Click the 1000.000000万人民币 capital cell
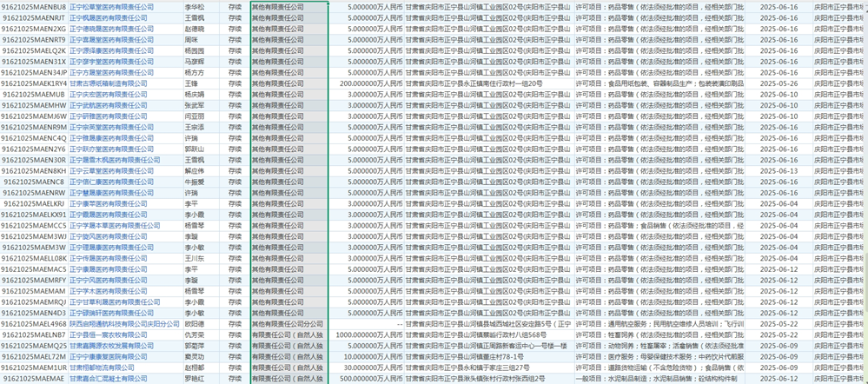Image resolution: width=868 pixels, height=384 pixels. (x=366, y=334)
